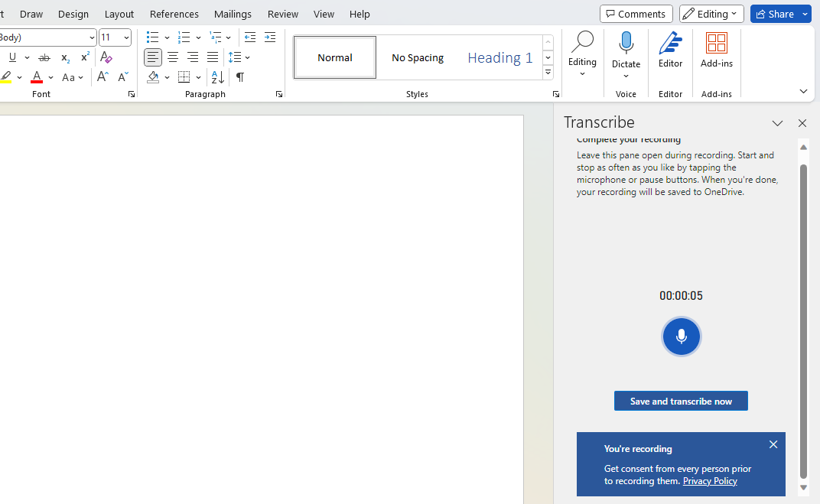The width and height of the screenshot is (820, 504).
Task: Switch to the References tab
Action: (174, 14)
